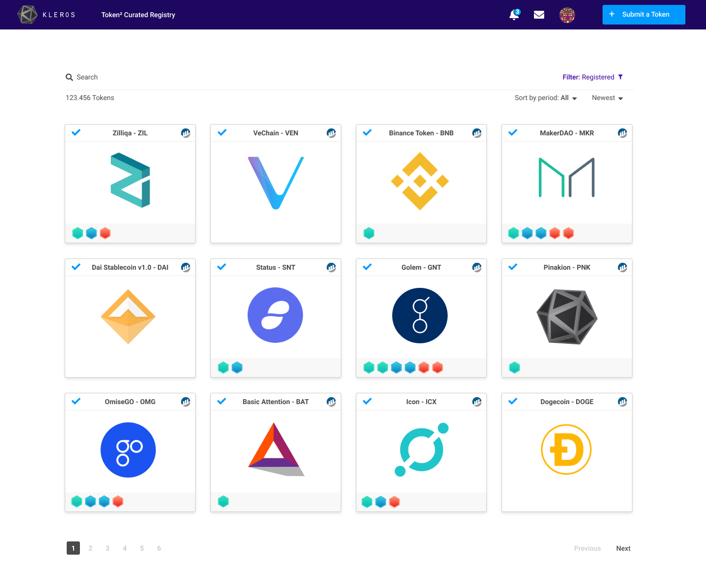Open the Dogecoin logo thumbnail
This screenshot has height=588, width=706.
pos(566,449)
